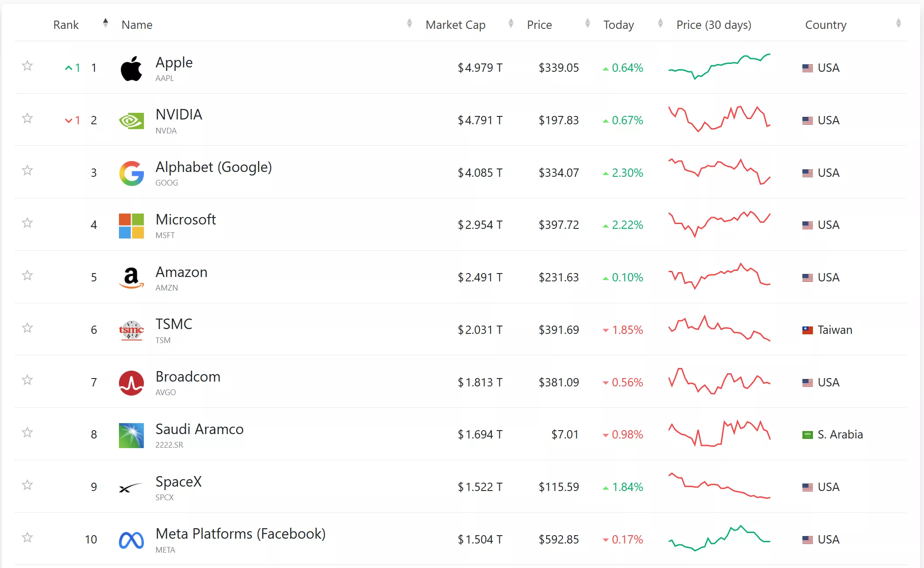Viewport: 924px width, 568px height.
Task: Toggle the Microsoft favorite star
Action: pyautogui.click(x=28, y=223)
